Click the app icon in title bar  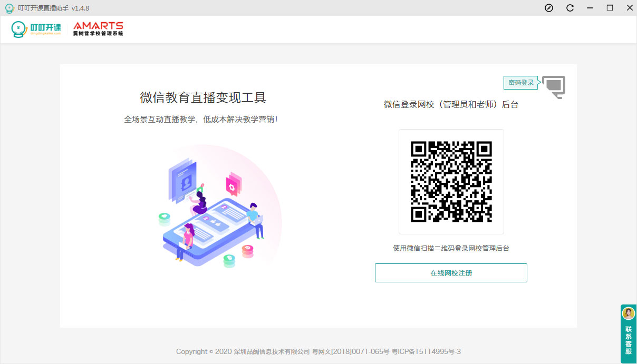pos(9,8)
